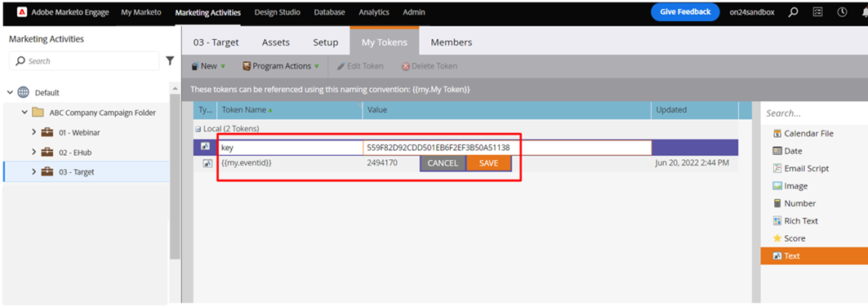Click the {{my.eventid}} token name
Screen dimensions: 868x306
[247, 163]
